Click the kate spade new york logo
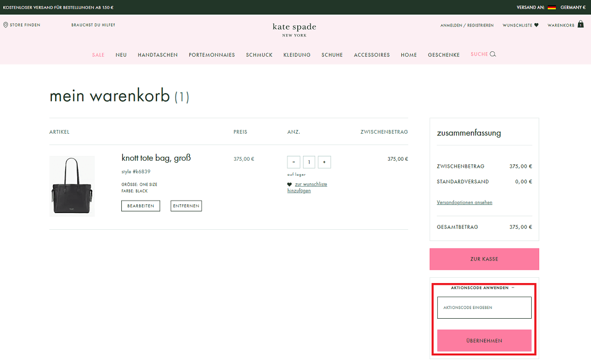The width and height of the screenshot is (591, 364). tap(294, 30)
